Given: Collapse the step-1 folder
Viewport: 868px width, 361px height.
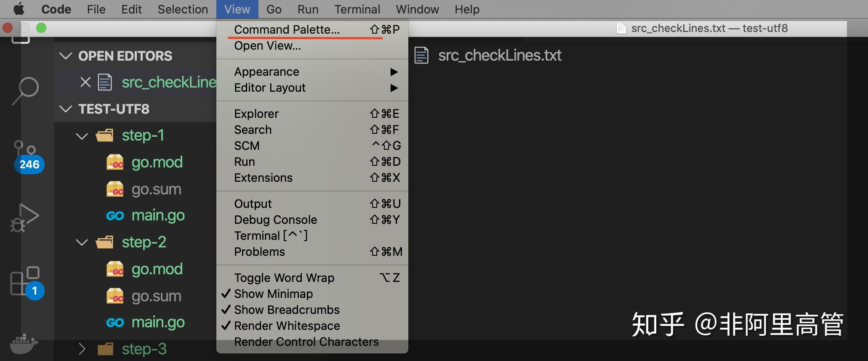Looking at the screenshot, I should coord(82,136).
